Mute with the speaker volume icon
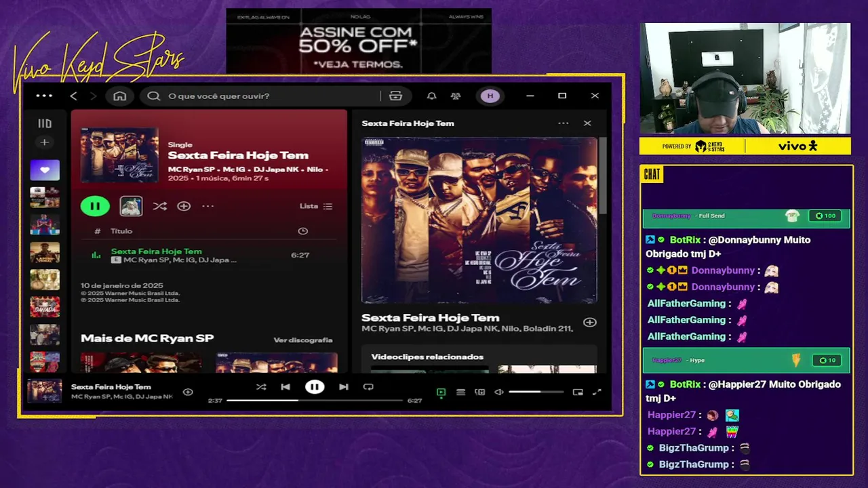This screenshot has height=488, width=868. [499, 392]
